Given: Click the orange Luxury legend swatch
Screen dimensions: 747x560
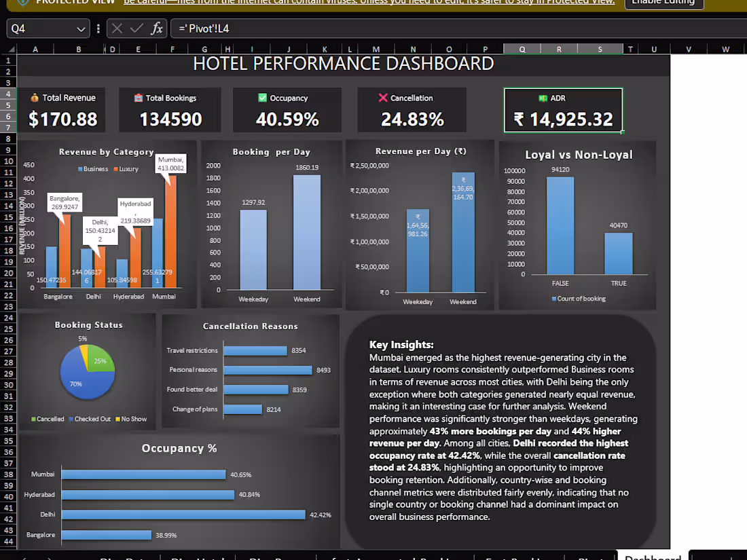Looking at the screenshot, I should pos(115,169).
